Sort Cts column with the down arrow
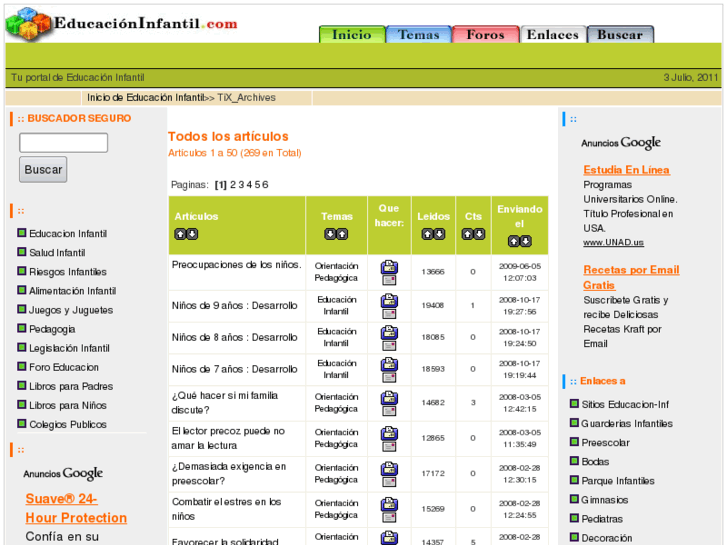727x545 pixels. tap(479, 234)
